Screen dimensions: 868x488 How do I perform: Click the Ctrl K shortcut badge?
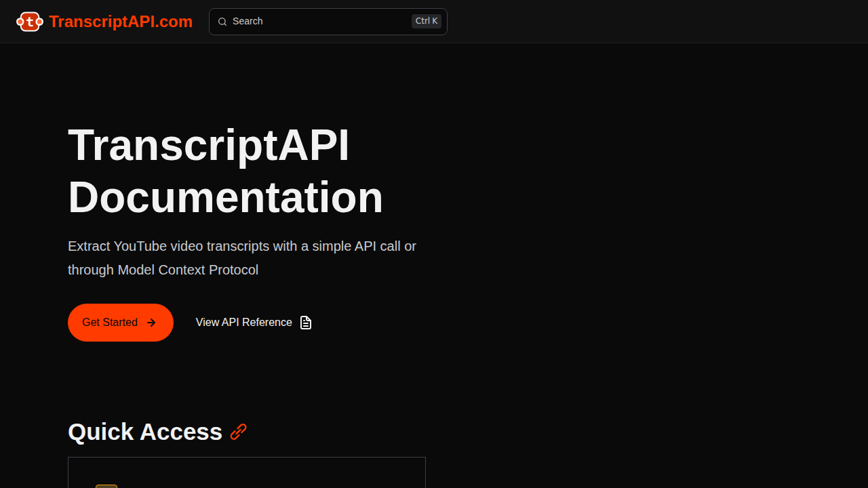coord(427,21)
